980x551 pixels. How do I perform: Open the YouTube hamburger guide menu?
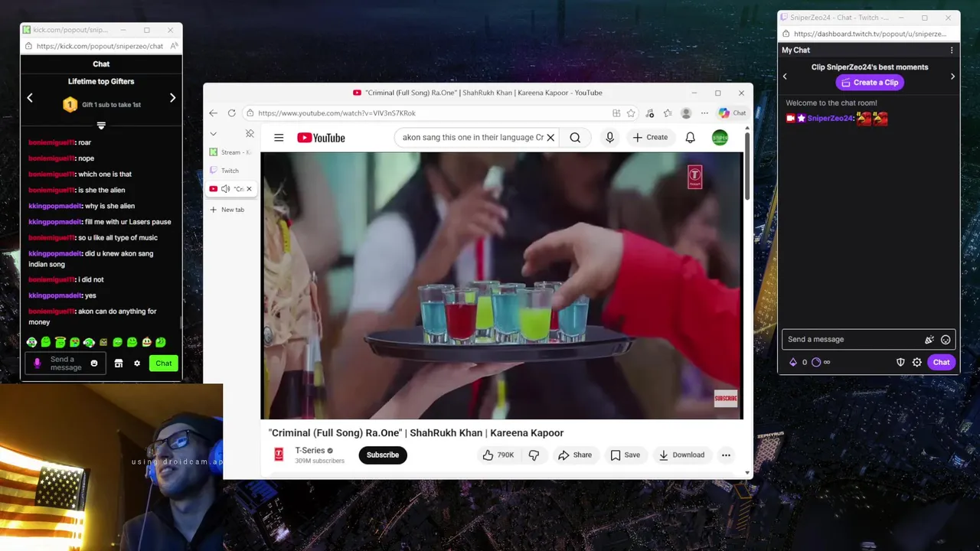279,138
